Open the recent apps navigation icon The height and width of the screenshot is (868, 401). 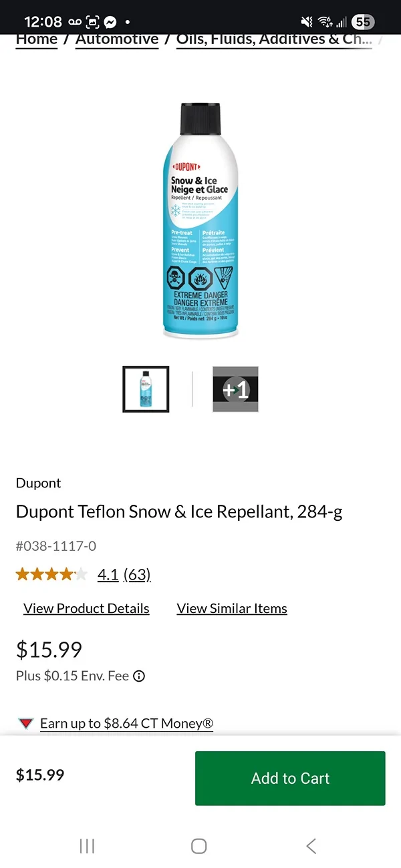pos(87,846)
